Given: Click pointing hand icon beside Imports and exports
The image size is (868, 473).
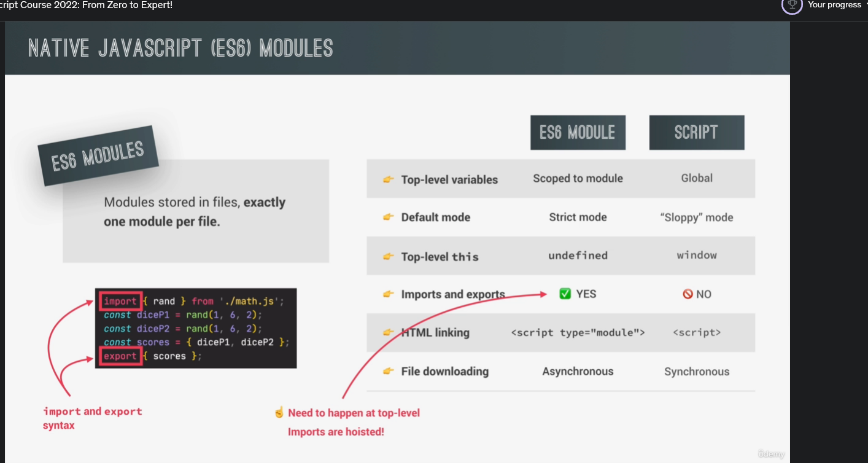Looking at the screenshot, I should coord(388,294).
